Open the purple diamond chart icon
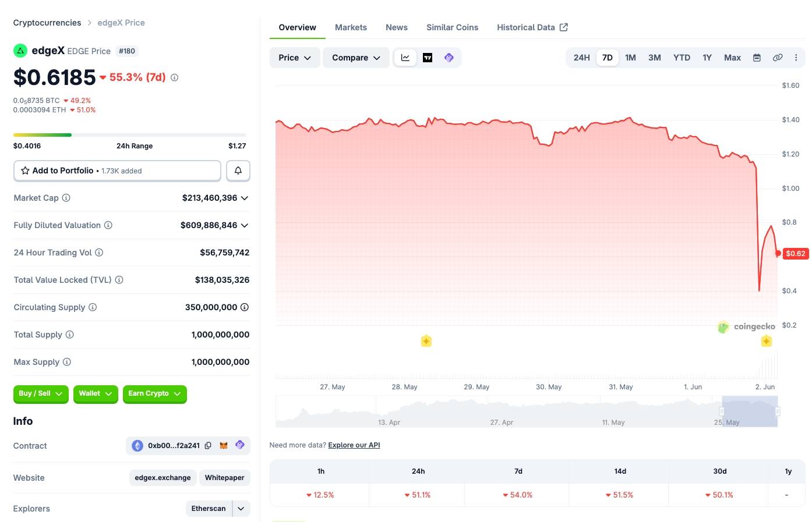812x522 pixels. point(449,58)
